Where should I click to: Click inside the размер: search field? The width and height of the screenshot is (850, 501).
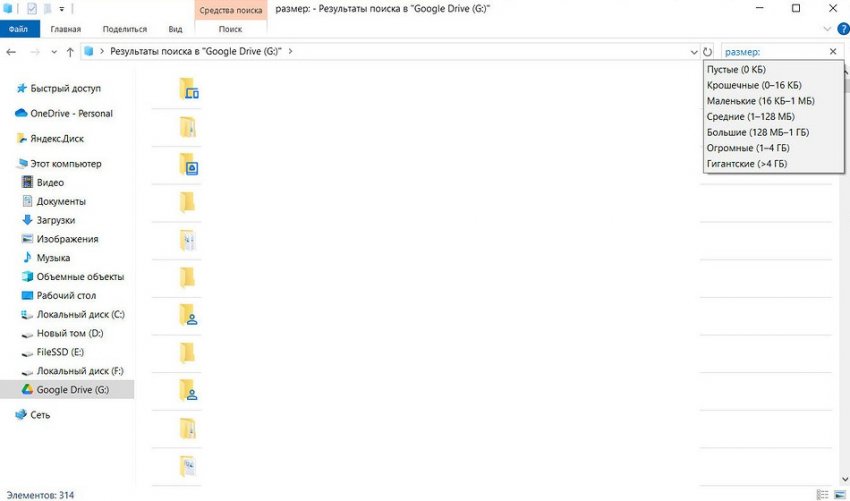tap(770, 51)
